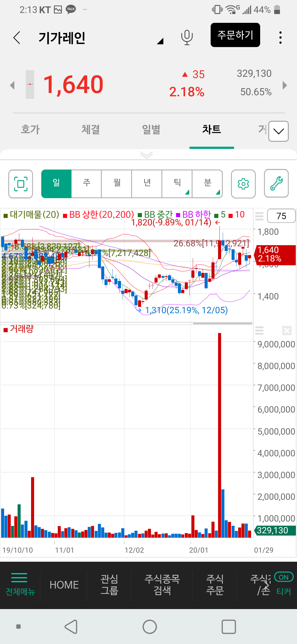Tap the 거래량 volume legend label
This screenshot has width=297, height=644.
coord(19,329)
